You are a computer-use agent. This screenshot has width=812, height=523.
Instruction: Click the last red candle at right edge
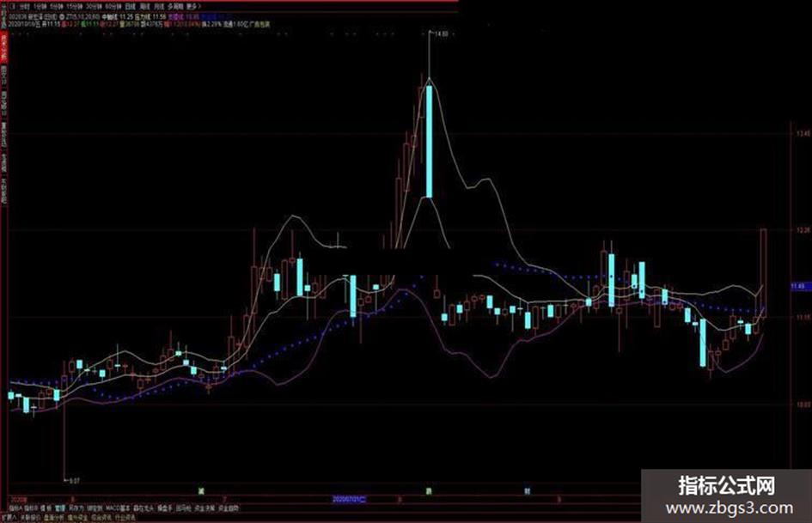[763, 273]
